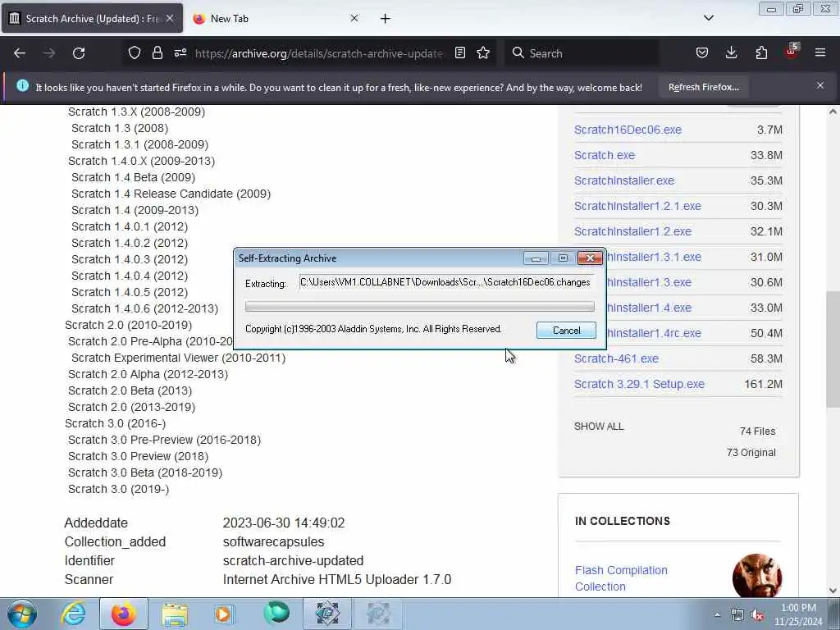Click text 'Scratch 1.4.0.6 (2012-2013)'
The height and width of the screenshot is (630, 840).
pos(144,308)
